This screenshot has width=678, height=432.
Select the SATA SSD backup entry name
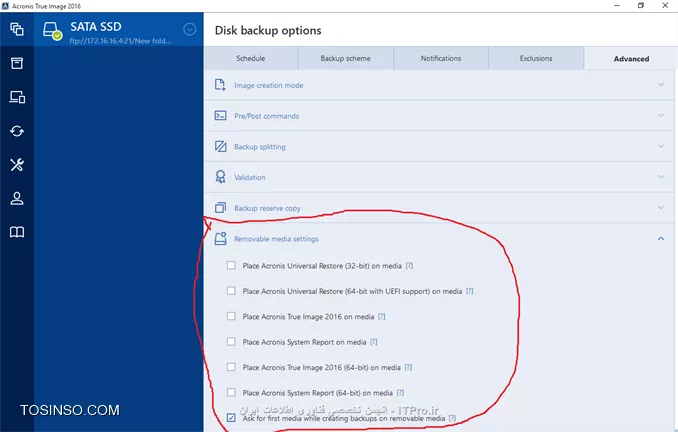tap(96, 27)
